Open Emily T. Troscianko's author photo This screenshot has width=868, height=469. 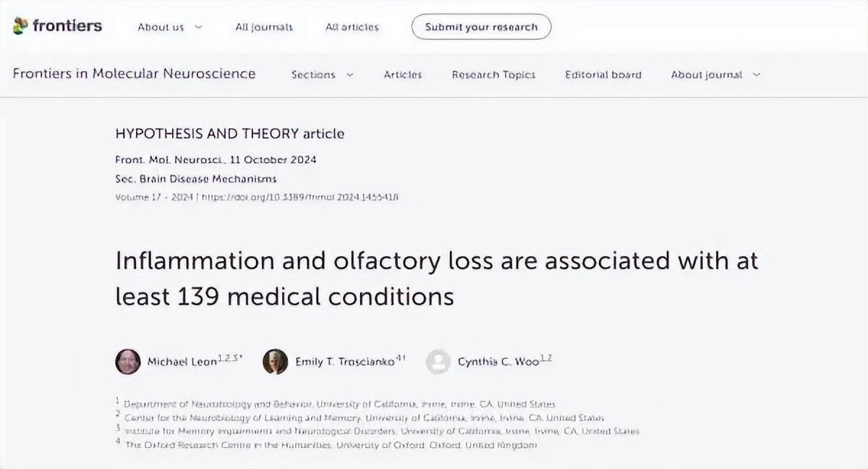[x=275, y=361]
